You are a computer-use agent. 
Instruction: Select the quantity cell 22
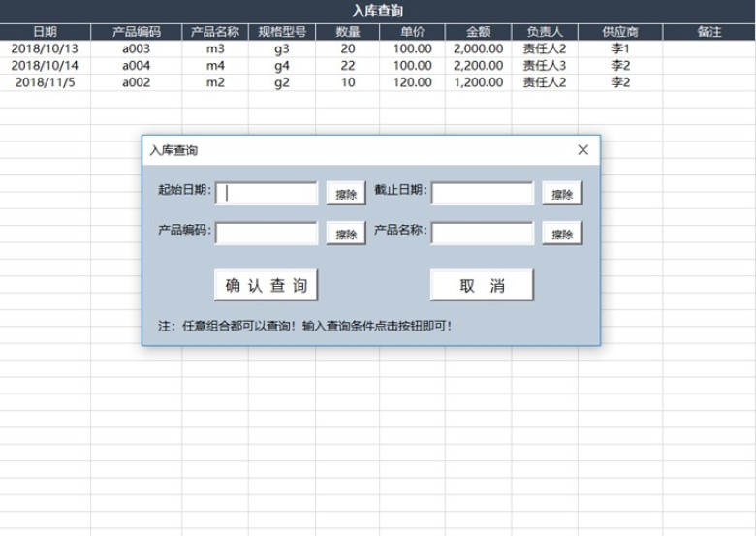click(x=348, y=66)
